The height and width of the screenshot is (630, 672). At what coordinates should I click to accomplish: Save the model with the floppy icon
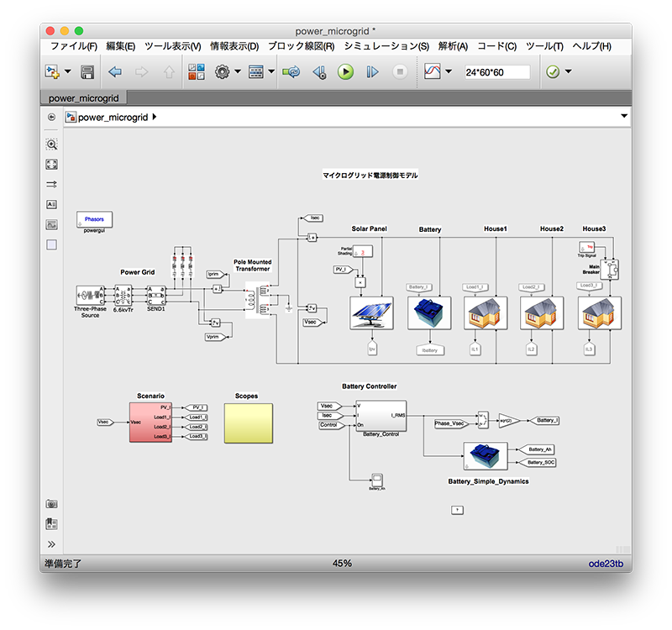tap(87, 72)
